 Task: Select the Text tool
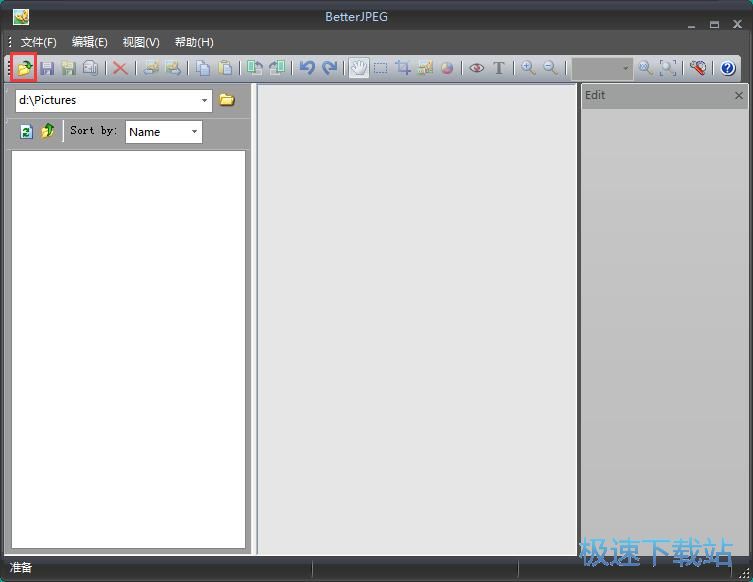[x=499, y=68]
